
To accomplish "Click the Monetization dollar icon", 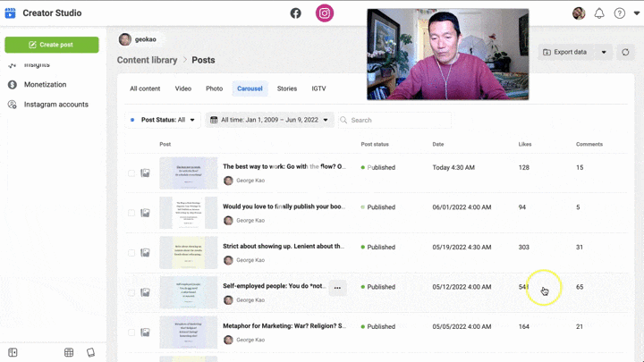I will click(x=13, y=85).
